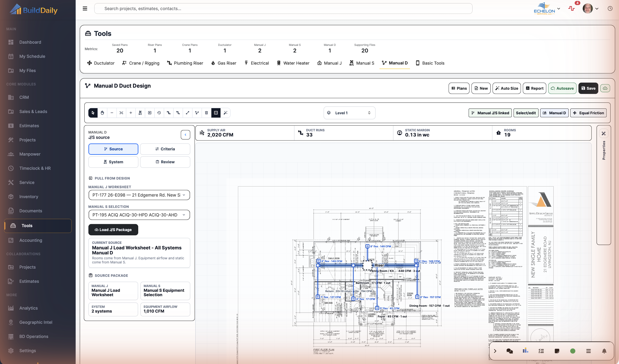Activate the hand pan tool
Viewport: 619px width, 364px height.
pos(102,113)
